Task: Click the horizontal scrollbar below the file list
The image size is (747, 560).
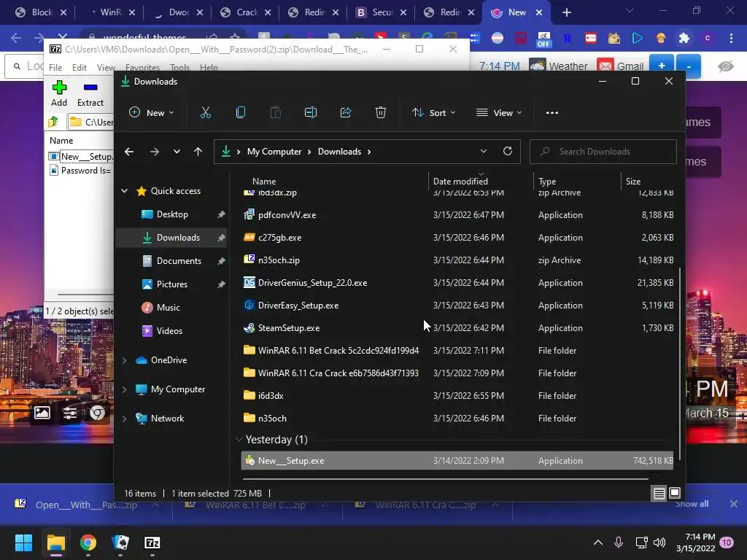Action: 444,478
